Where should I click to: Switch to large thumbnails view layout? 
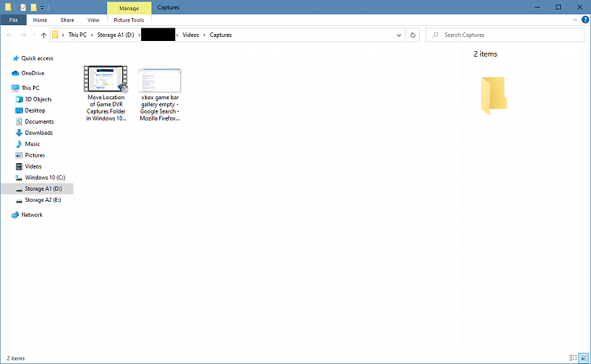click(x=583, y=358)
